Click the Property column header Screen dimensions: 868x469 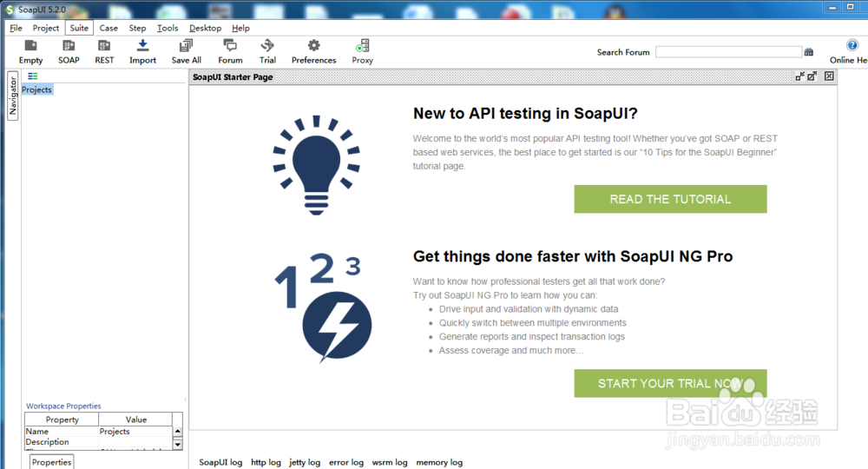click(62, 419)
